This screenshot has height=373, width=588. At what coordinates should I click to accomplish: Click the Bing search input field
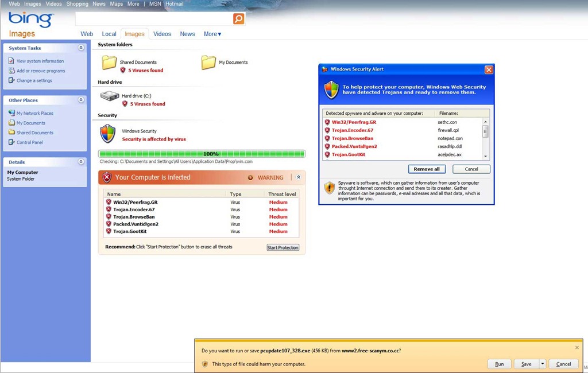(154, 18)
